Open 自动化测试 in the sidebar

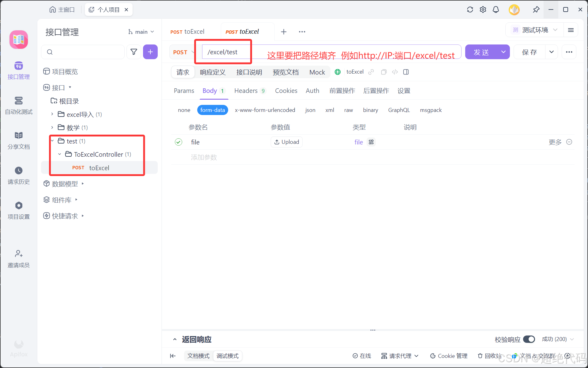tap(19, 105)
